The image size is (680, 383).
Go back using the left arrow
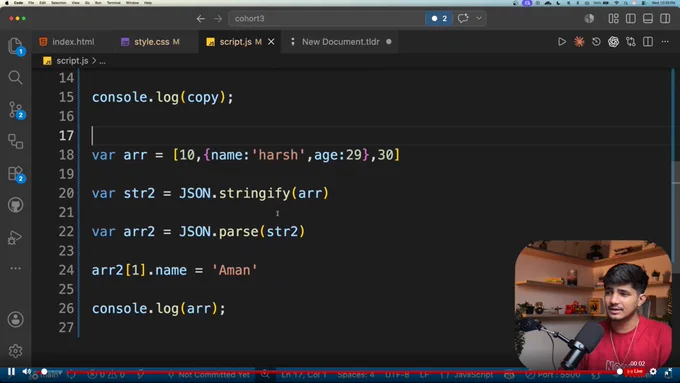coord(200,19)
